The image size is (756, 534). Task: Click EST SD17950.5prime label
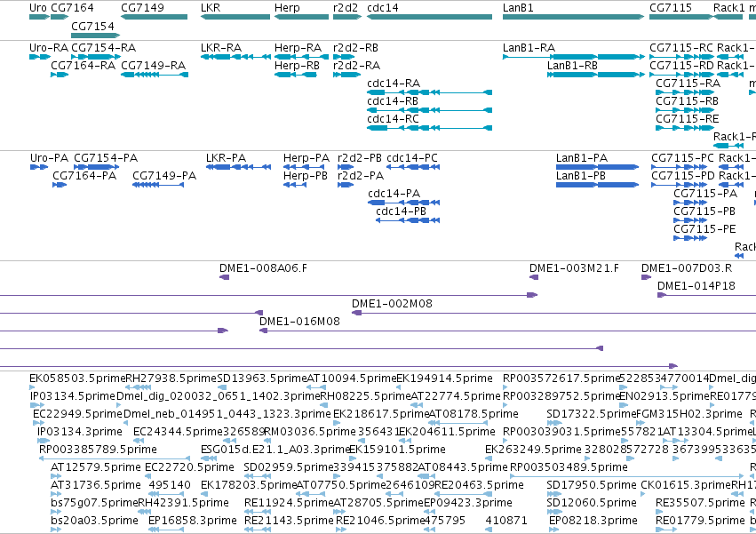tap(592, 485)
